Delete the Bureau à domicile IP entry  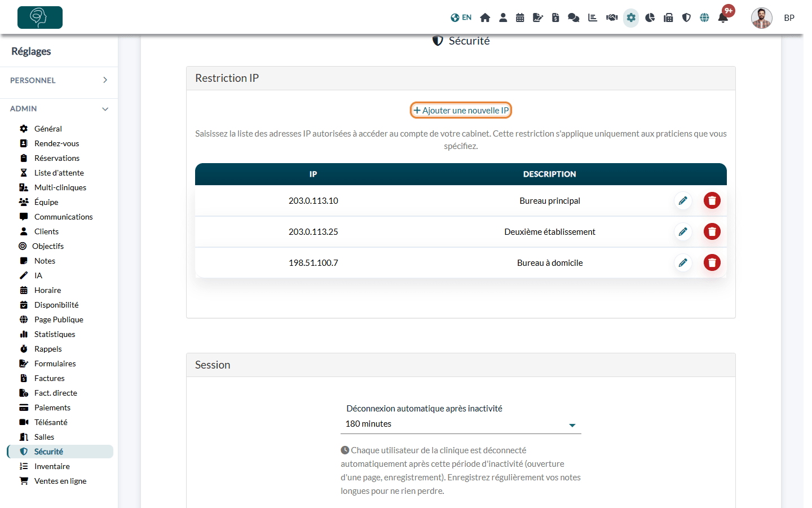pos(712,263)
